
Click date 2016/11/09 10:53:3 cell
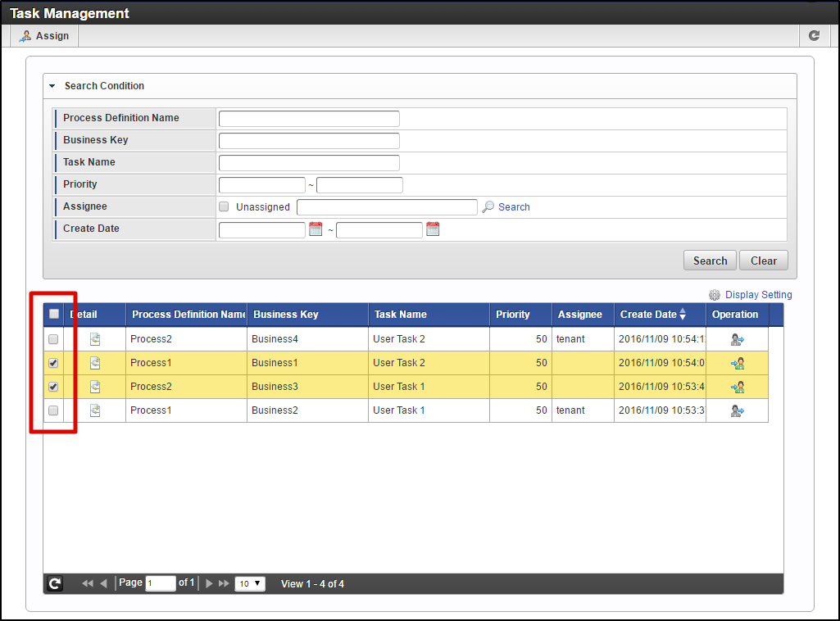[x=660, y=410]
